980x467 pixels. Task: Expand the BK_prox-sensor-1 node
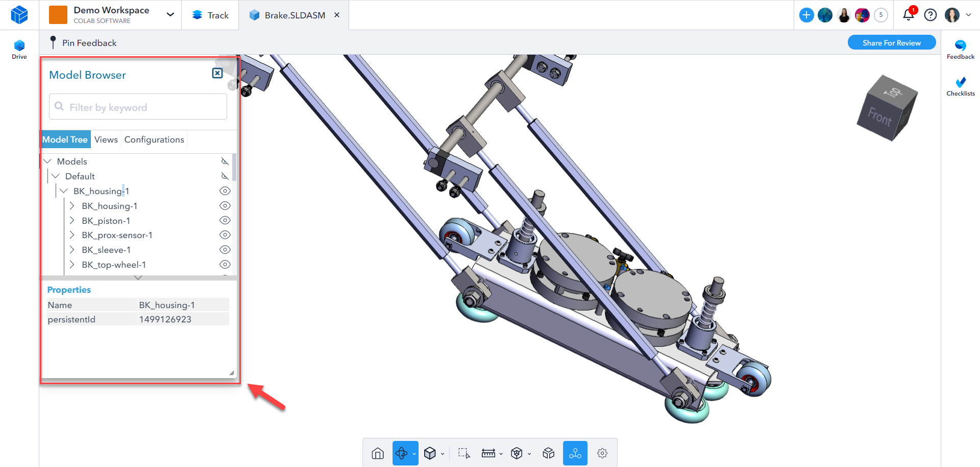pyautogui.click(x=72, y=235)
